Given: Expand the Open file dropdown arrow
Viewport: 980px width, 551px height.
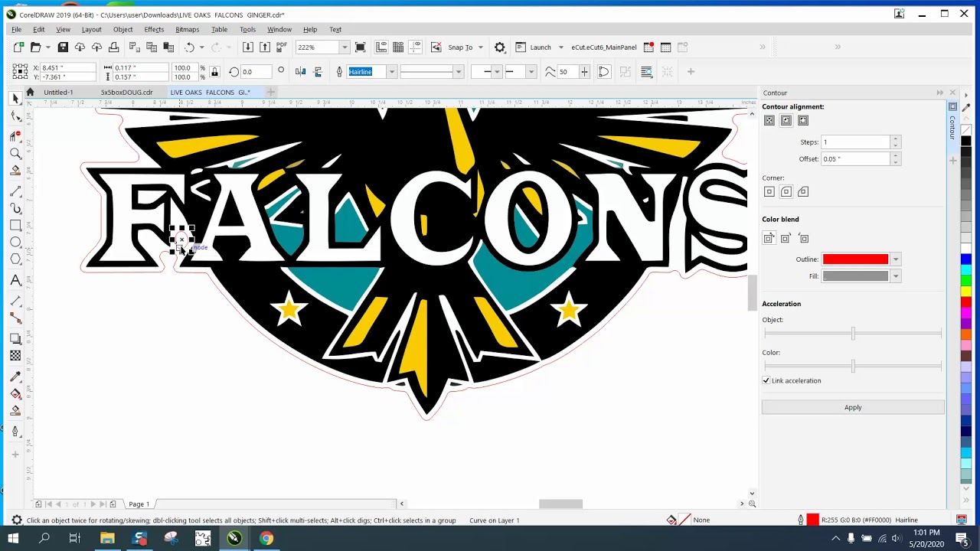Looking at the screenshot, I should 47,47.
